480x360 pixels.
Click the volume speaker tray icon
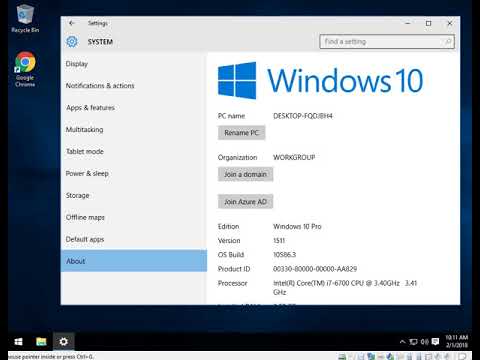[425, 341]
